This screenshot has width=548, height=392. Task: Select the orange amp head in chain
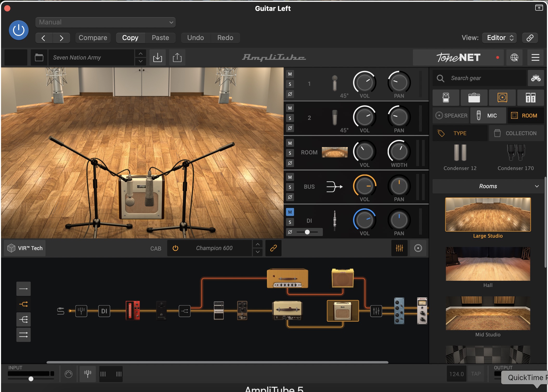tap(288, 278)
